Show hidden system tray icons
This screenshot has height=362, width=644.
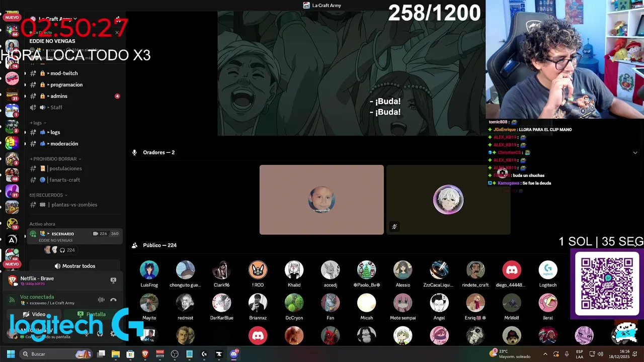tap(545, 354)
